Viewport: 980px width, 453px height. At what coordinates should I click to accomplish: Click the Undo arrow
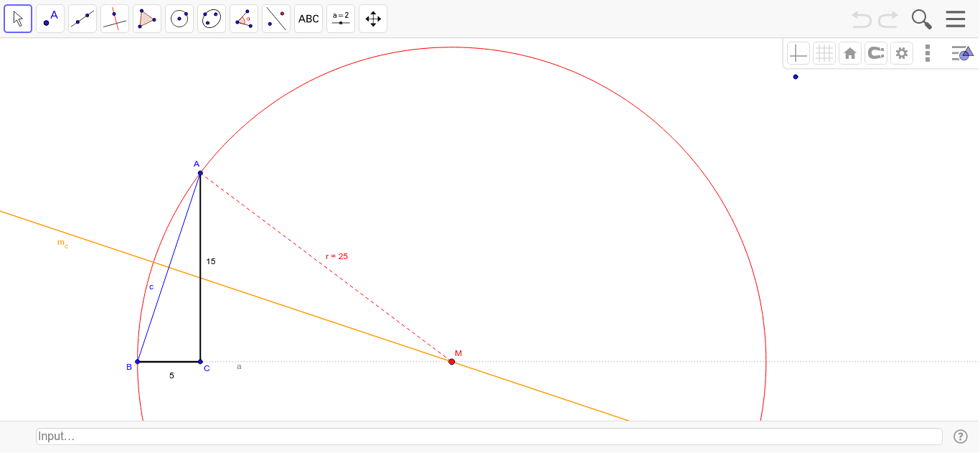[862, 19]
